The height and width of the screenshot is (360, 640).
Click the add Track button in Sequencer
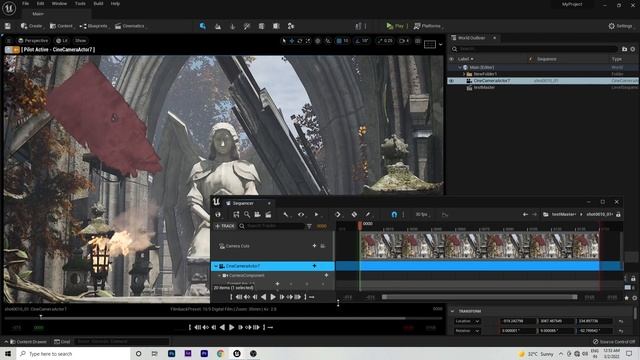click(224, 226)
